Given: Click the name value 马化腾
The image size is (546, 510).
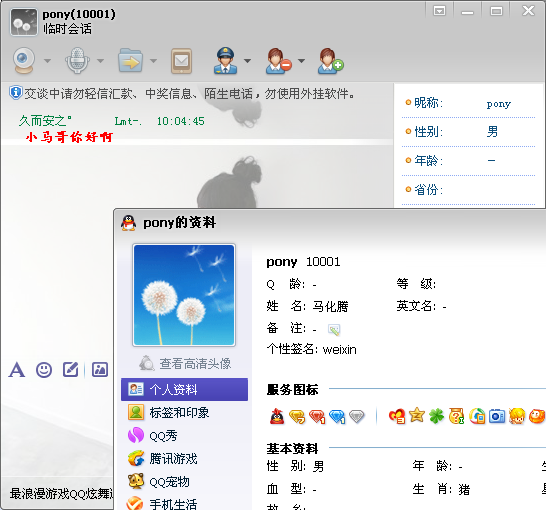Looking at the screenshot, I should pyautogui.click(x=330, y=307).
